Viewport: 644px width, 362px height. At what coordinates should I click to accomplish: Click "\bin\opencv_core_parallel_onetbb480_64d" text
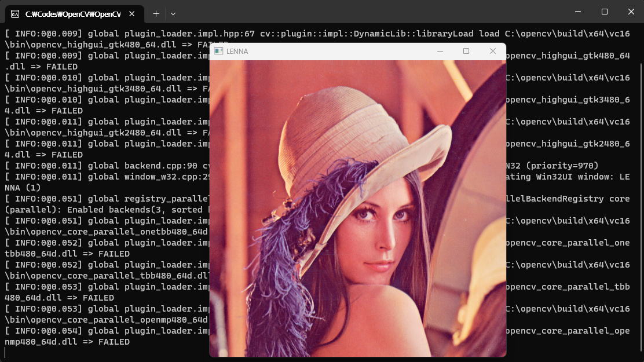point(106,232)
